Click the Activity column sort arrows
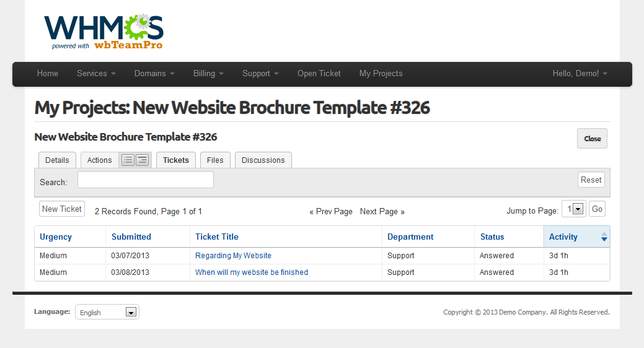 [x=604, y=237]
